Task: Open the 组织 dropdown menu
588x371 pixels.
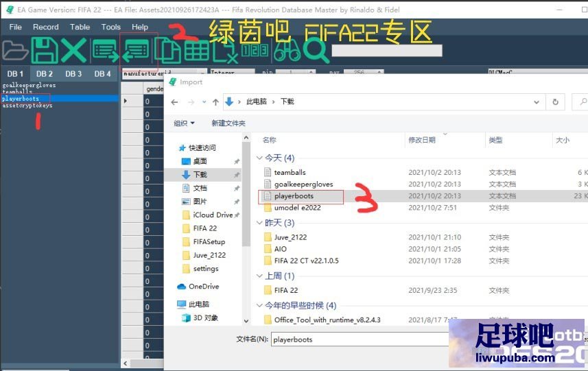Action: click(184, 123)
